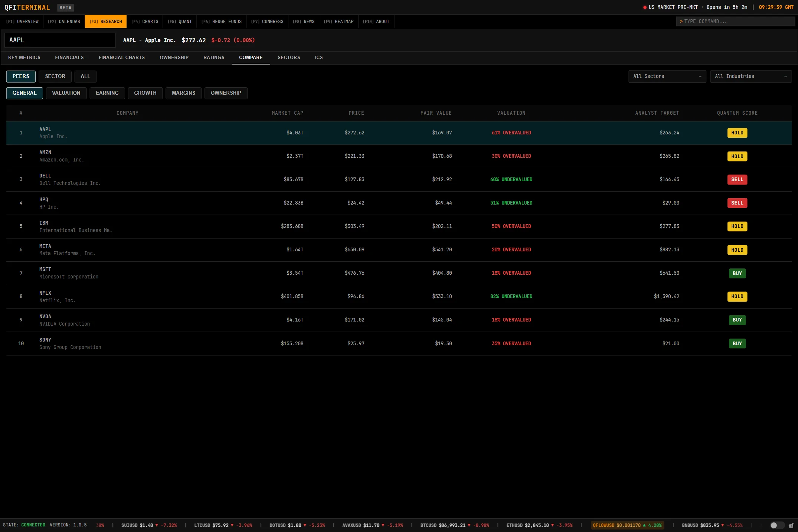
Task: Open the [F9] HEATMAP section
Action: (x=338, y=22)
